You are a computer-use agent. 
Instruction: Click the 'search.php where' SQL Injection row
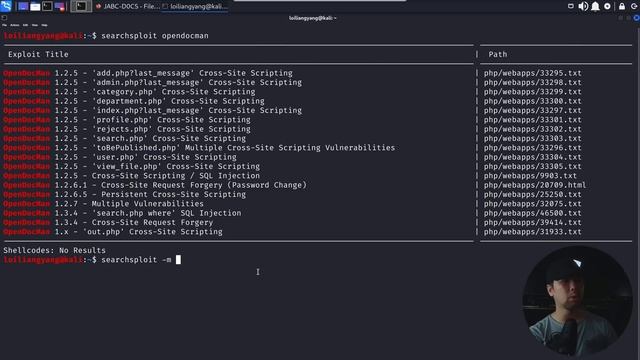click(122, 213)
